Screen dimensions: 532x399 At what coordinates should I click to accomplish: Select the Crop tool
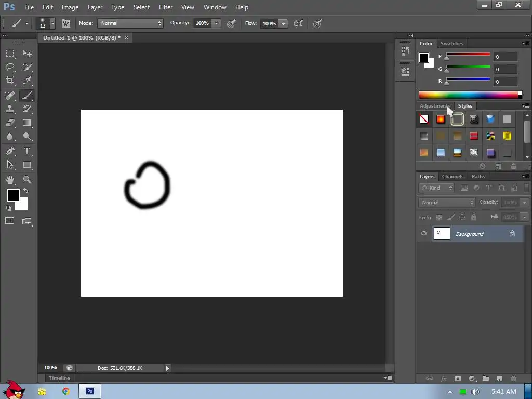point(10,81)
